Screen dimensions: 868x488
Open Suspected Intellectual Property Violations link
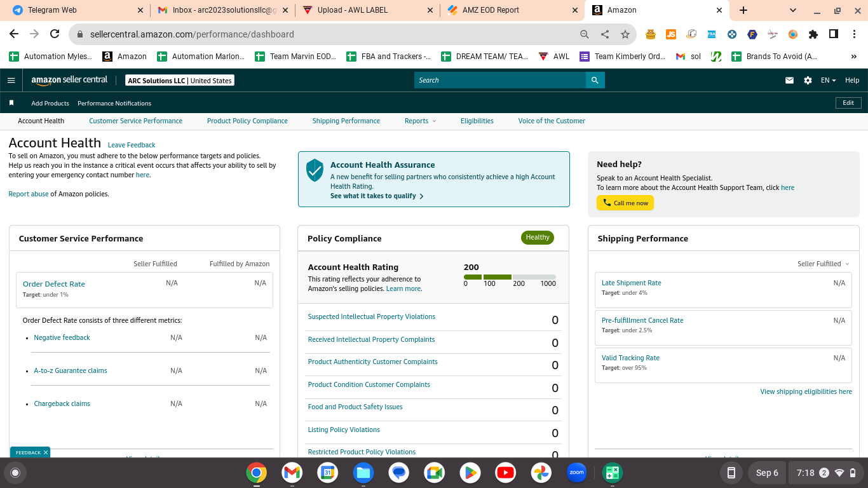pos(372,316)
